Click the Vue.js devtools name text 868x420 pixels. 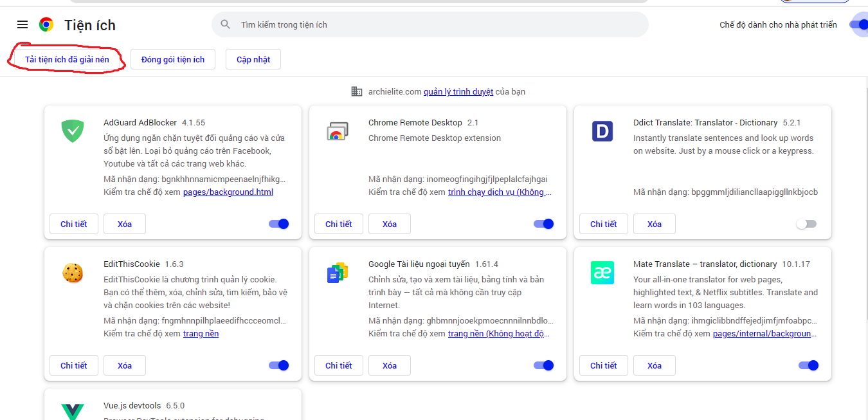(x=132, y=405)
